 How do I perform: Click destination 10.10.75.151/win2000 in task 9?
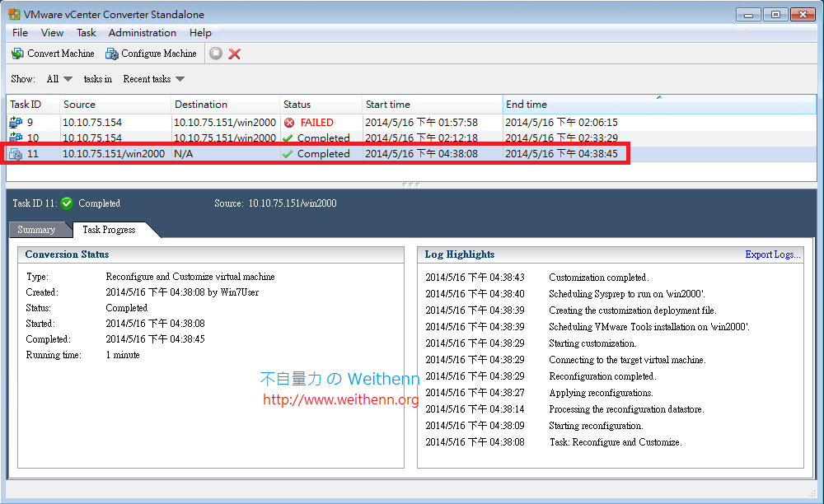(x=225, y=123)
